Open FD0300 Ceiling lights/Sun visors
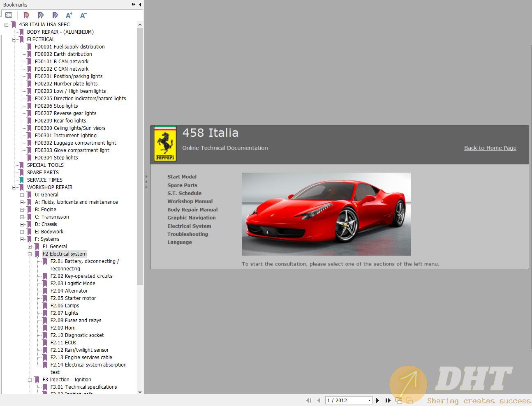The width and height of the screenshot is (532, 406). point(70,128)
